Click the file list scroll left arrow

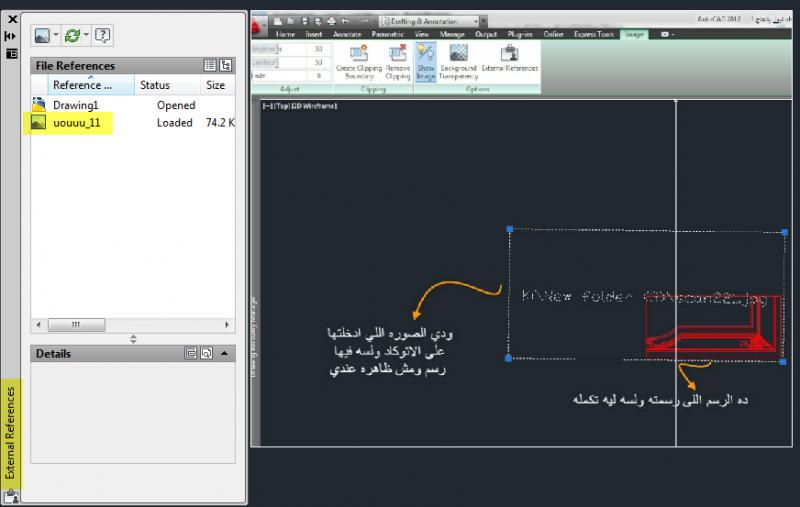39,324
